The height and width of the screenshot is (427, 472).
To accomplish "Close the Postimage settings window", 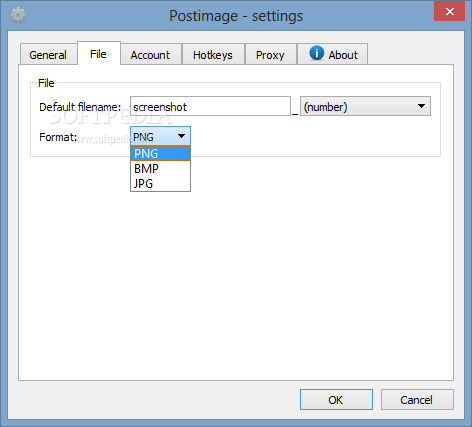I will [449, 12].
